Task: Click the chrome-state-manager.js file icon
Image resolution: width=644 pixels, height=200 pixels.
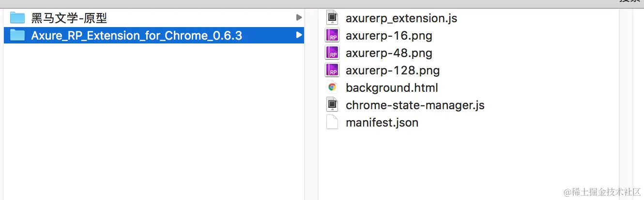Action: click(332, 105)
